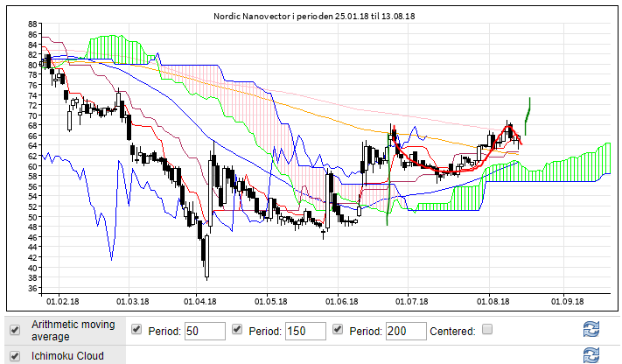Select the 01.02.18 date axis label
This screenshot has height=364, width=622.
[x=63, y=301]
